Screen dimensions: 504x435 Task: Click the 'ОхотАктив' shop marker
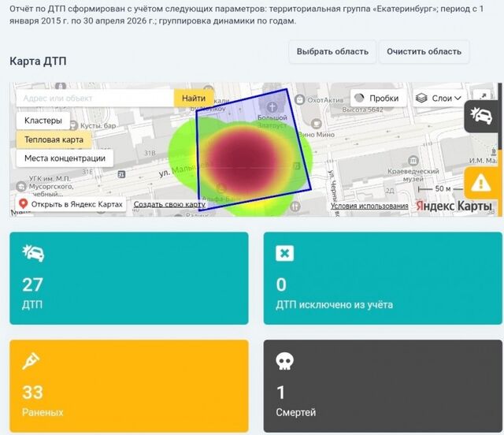(299, 100)
